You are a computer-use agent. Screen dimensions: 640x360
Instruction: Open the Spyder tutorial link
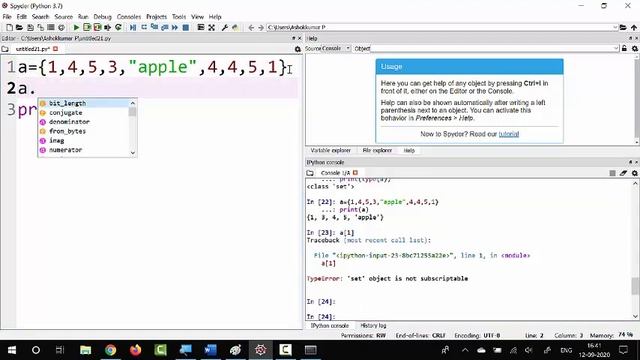pos(509,134)
